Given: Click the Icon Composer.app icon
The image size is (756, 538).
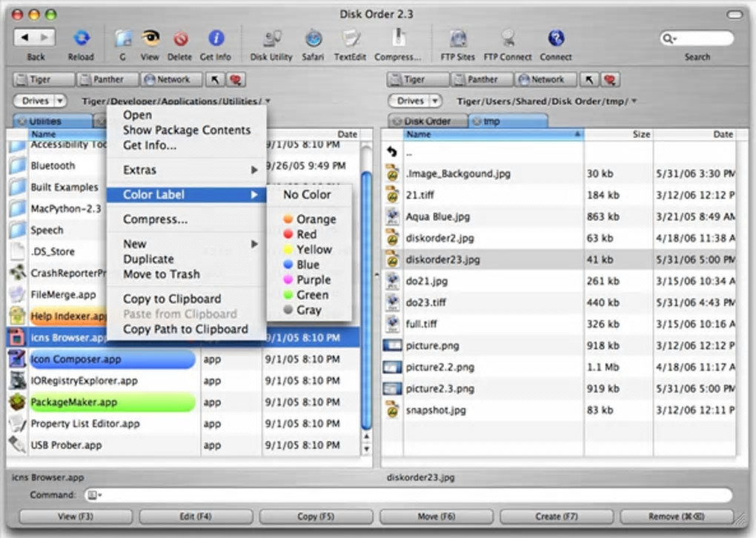Looking at the screenshot, I should pos(17,359).
